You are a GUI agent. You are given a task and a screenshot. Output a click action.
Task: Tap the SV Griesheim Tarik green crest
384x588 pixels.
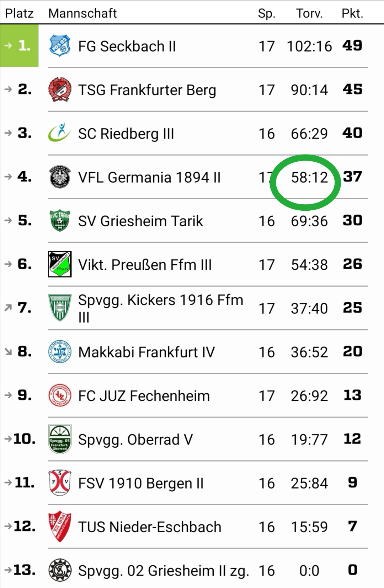[59, 221]
